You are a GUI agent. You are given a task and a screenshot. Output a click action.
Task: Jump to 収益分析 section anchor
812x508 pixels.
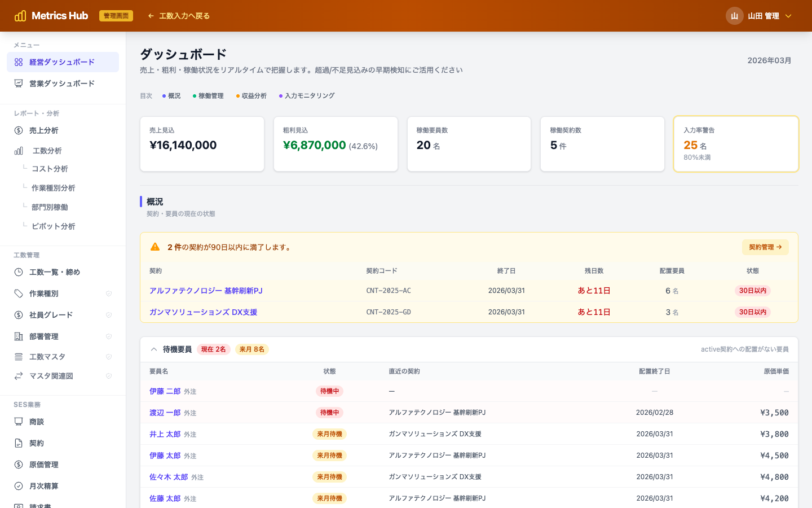pos(252,96)
